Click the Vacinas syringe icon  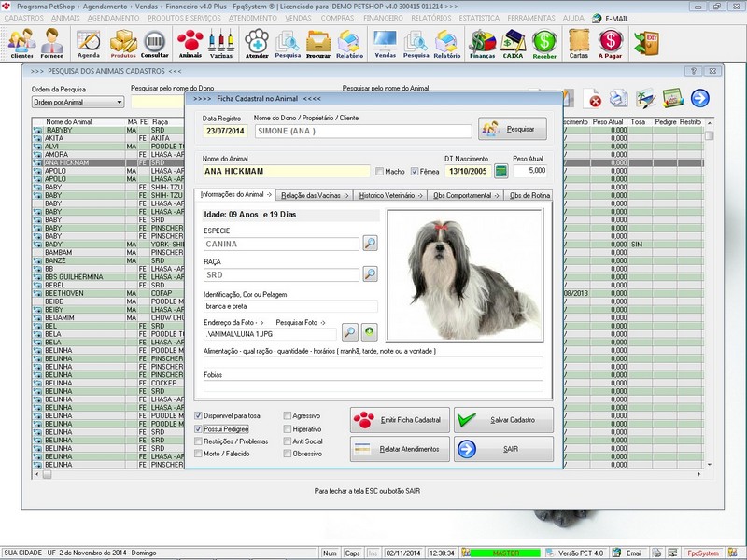pos(221,43)
